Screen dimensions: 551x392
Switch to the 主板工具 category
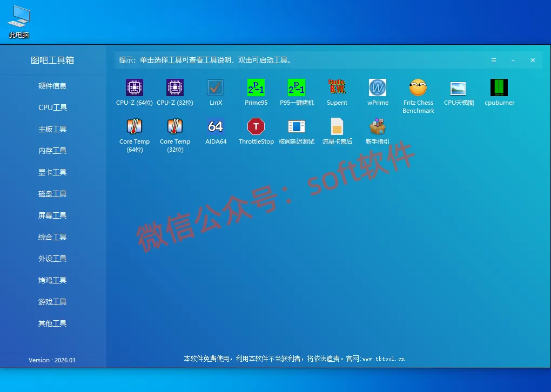(52, 129)
